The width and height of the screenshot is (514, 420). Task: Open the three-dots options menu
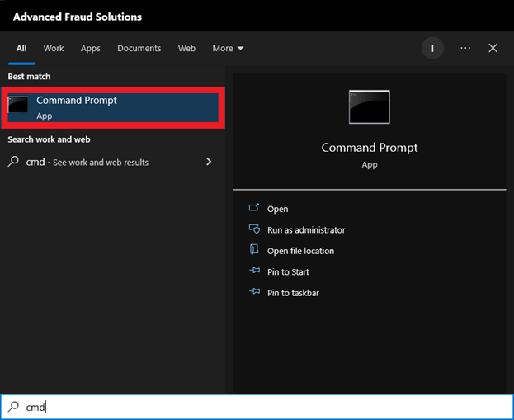point(465,48)
